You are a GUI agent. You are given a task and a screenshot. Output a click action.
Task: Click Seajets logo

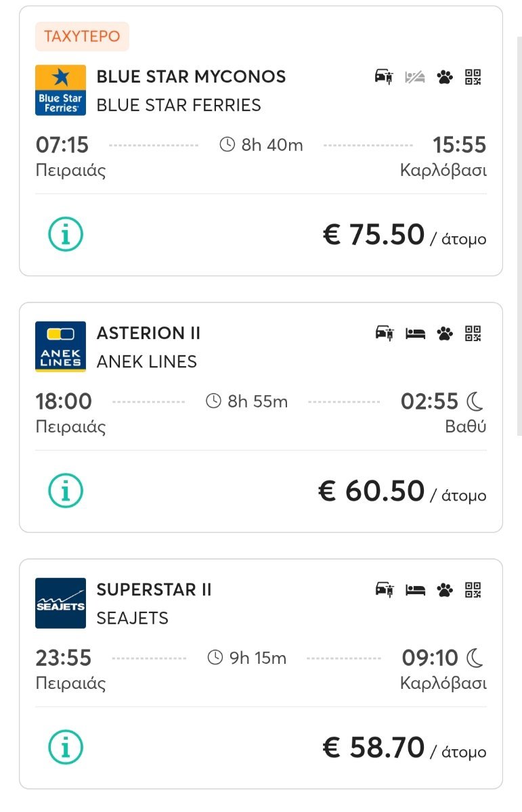point(60,603)
